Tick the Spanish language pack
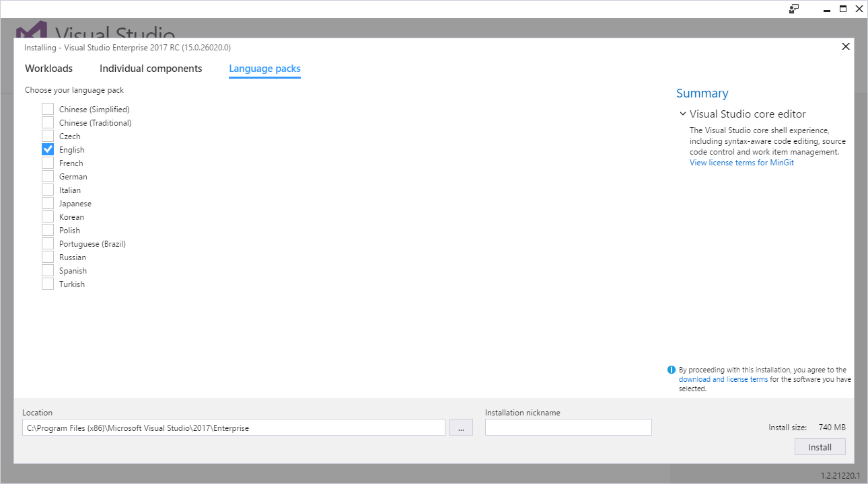The height and width of the screenshot is (484, 868). tap(48, 270)
